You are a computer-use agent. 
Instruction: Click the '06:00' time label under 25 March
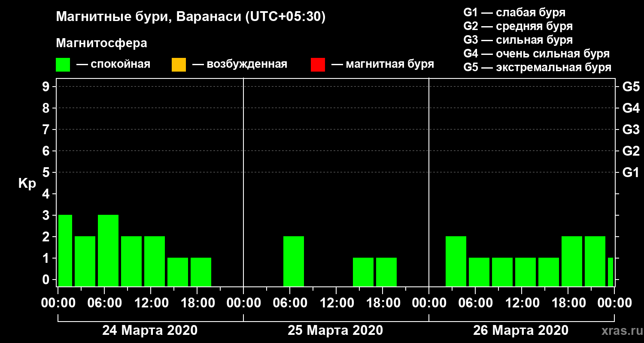point(289,303)
